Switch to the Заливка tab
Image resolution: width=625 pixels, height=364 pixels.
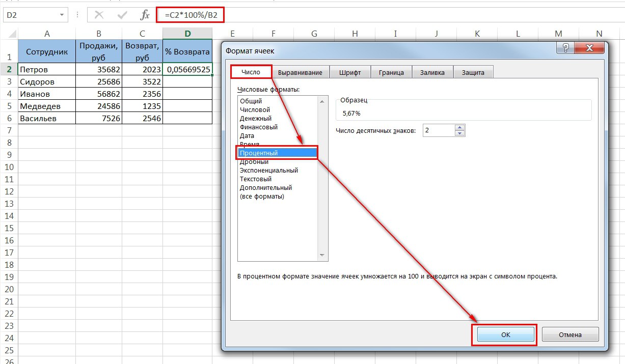tap(432, 72)
